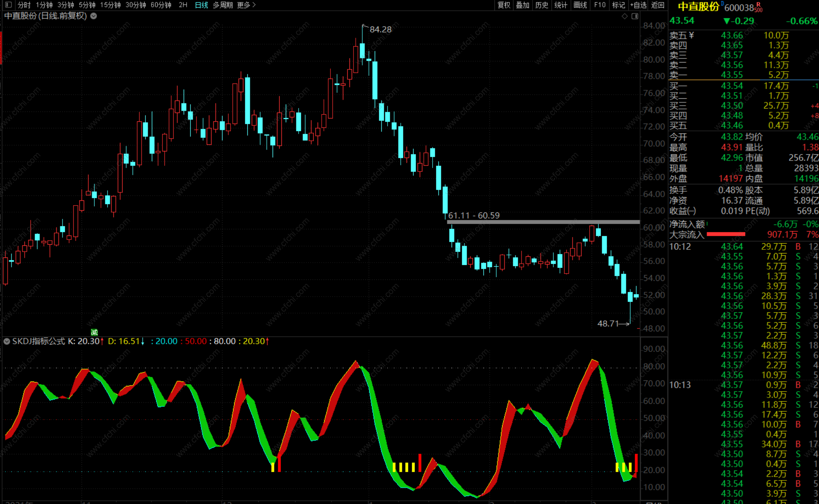Select the 日线 daily period tab
The height and width of the screenshot is (504, 819).
[x=201, y=5]
